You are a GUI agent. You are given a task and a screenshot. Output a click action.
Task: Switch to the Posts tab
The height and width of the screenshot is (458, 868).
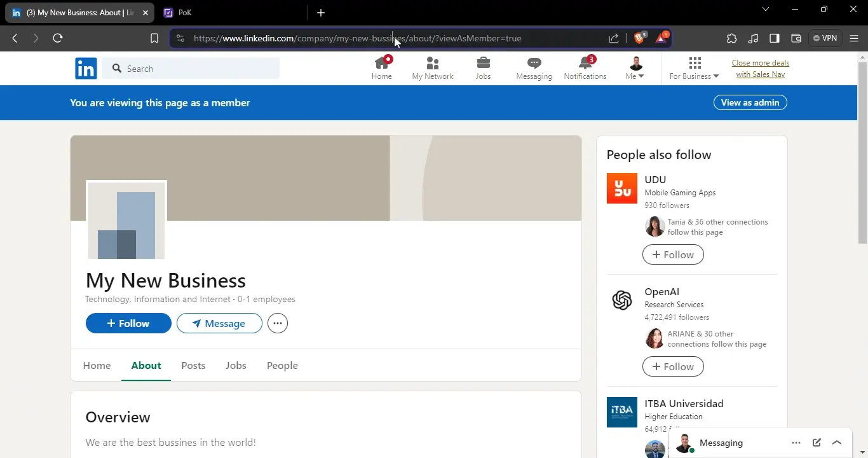pos(193,365)
